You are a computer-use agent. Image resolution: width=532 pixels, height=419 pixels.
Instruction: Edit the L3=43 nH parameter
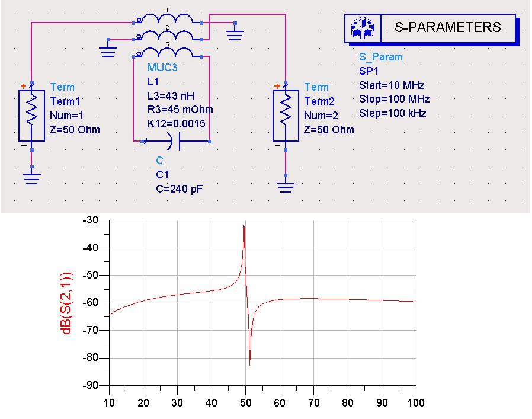(171, 95)
